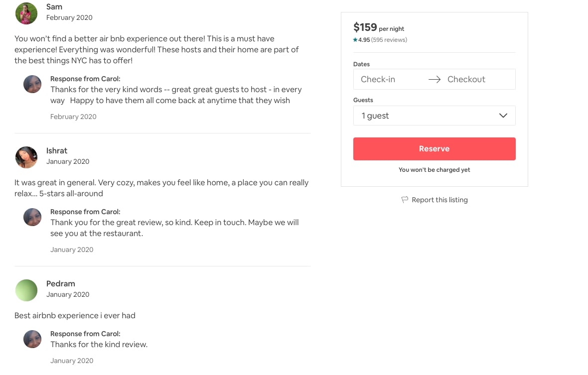Screen dimensions: 588x375
Task: Click the arrow between check-in and checkout
Action: pos(435,79)
